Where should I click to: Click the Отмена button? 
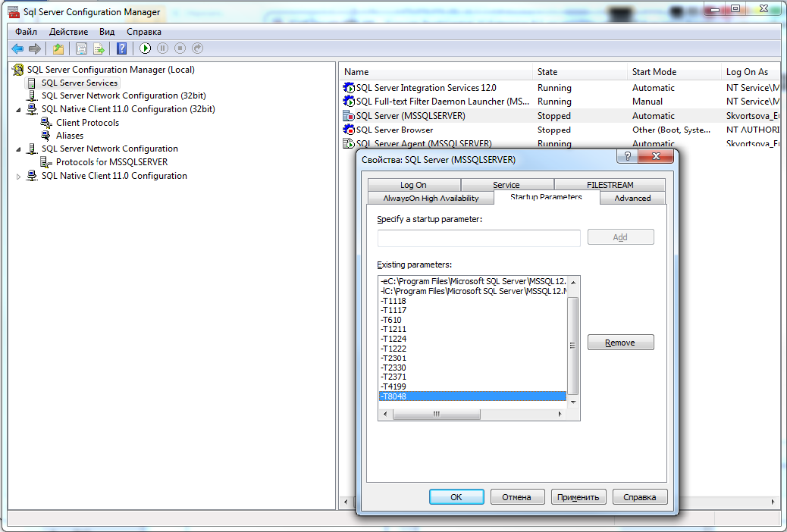pos(517,497)
